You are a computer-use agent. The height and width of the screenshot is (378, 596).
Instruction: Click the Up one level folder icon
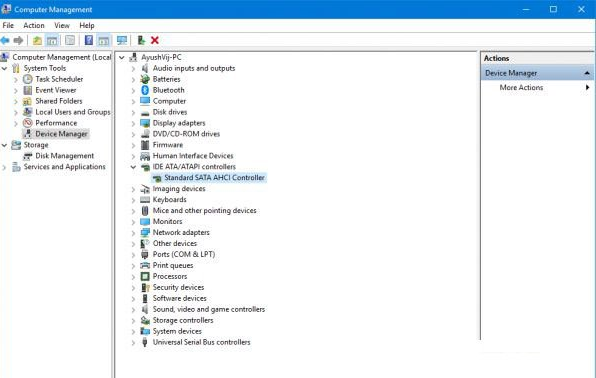tap(37, 40)
